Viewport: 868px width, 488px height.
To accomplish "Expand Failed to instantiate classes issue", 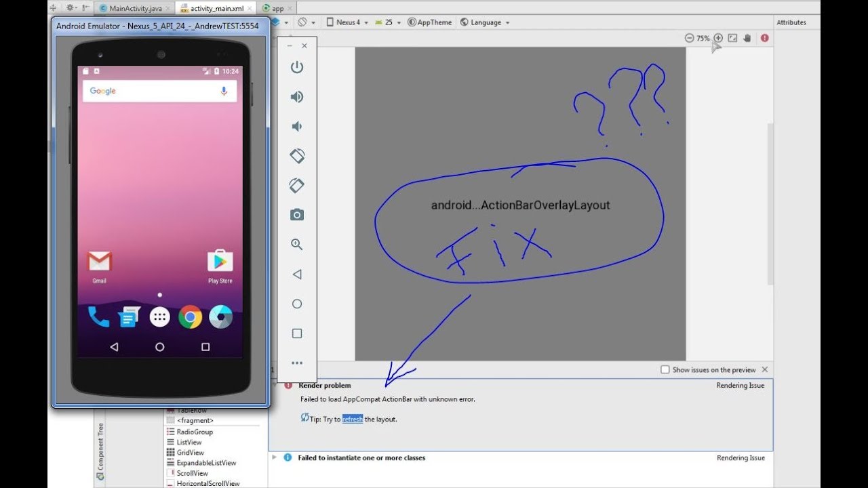I will [275, 457].
